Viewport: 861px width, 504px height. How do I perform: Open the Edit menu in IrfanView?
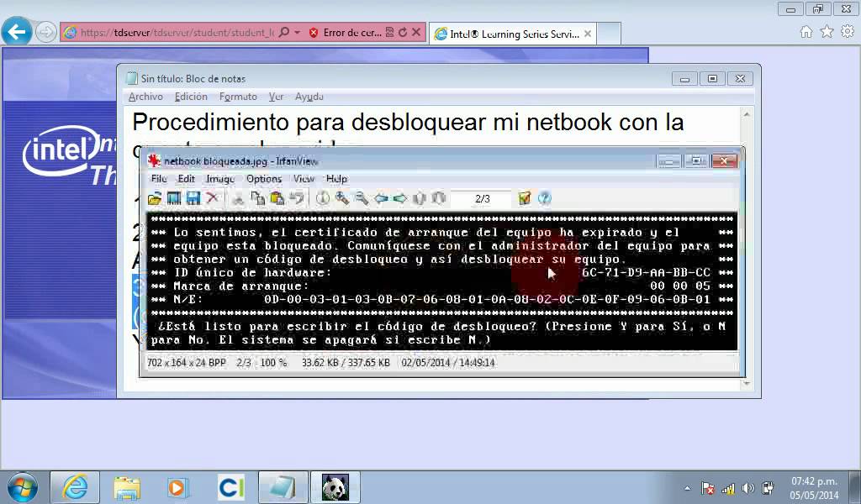click(x=186, y=179)
